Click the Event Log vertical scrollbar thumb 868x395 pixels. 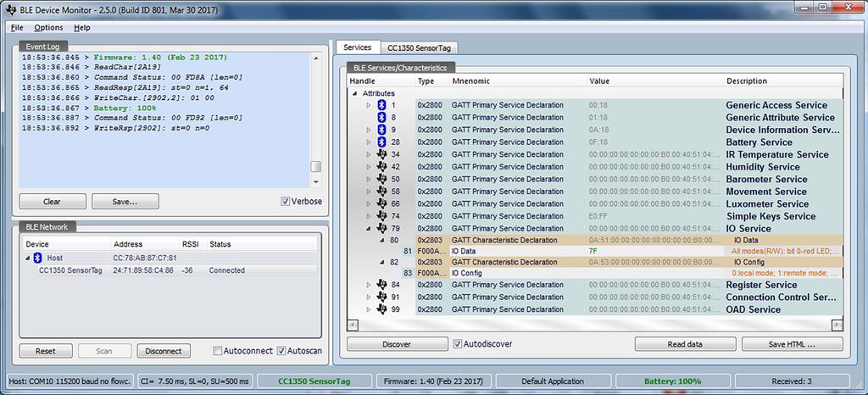point(315,166)
